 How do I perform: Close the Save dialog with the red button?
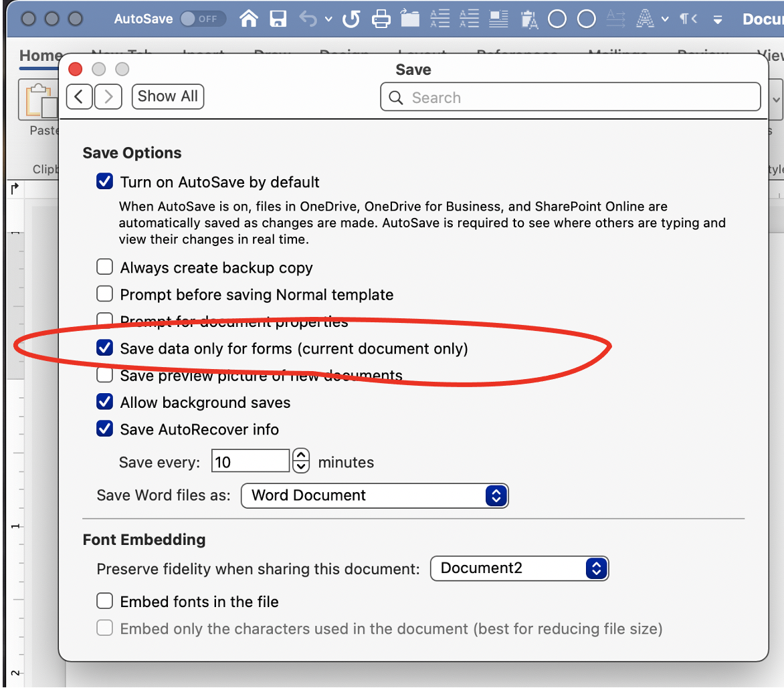(76, 69)
